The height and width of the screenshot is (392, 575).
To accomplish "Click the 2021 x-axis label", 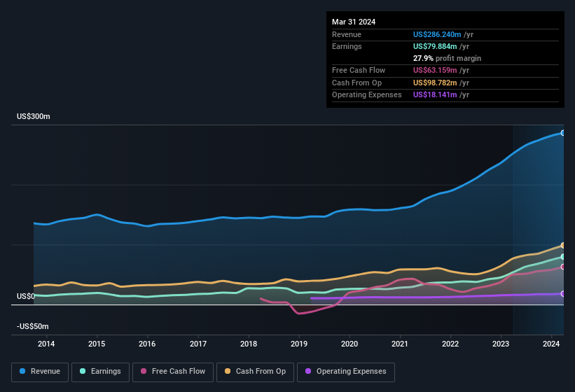I will (400, 344).
